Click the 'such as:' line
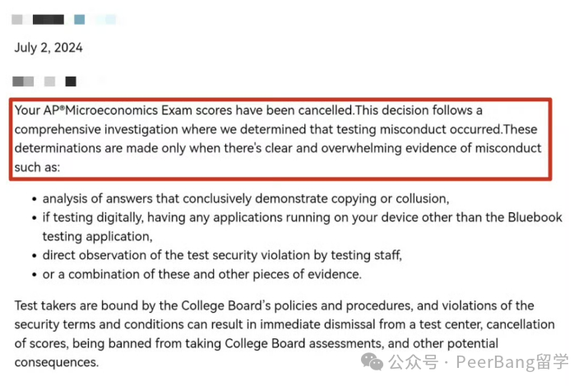This screenshot has height=386, width=588. coord(37,167)
